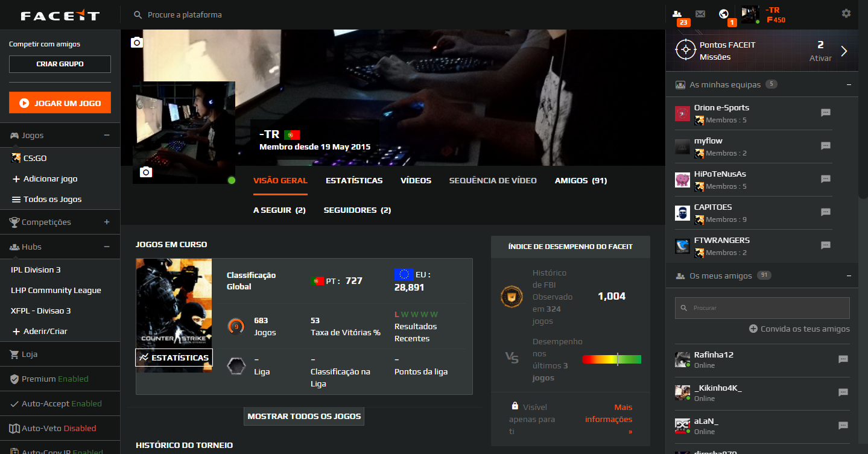Click the Loja shopping cart icon
The image size is (868, 454).
[15, 355]
